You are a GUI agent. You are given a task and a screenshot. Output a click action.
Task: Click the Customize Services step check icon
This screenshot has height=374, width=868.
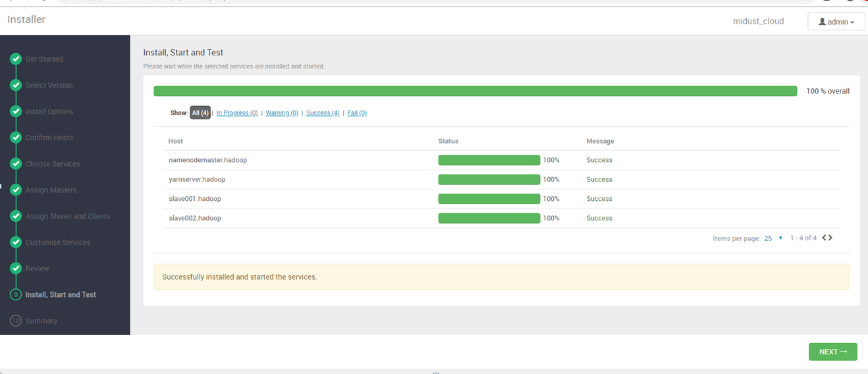(16, 242)
